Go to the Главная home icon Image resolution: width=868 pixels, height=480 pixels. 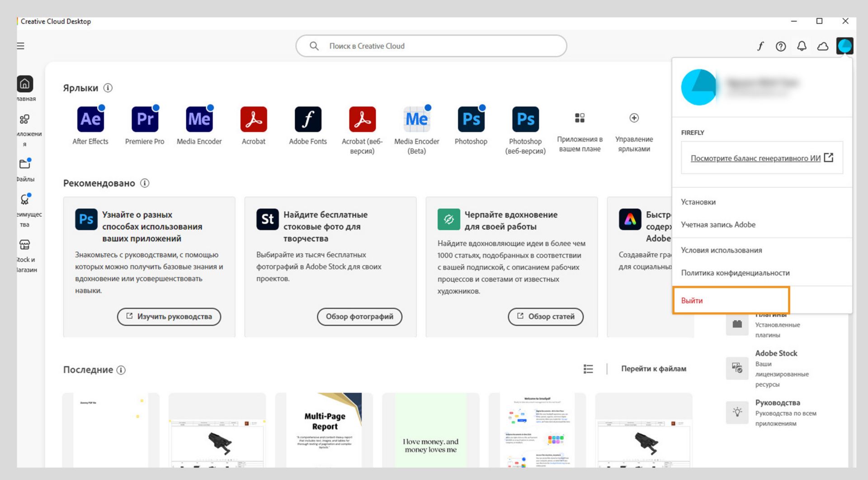[x=25, y=84]
